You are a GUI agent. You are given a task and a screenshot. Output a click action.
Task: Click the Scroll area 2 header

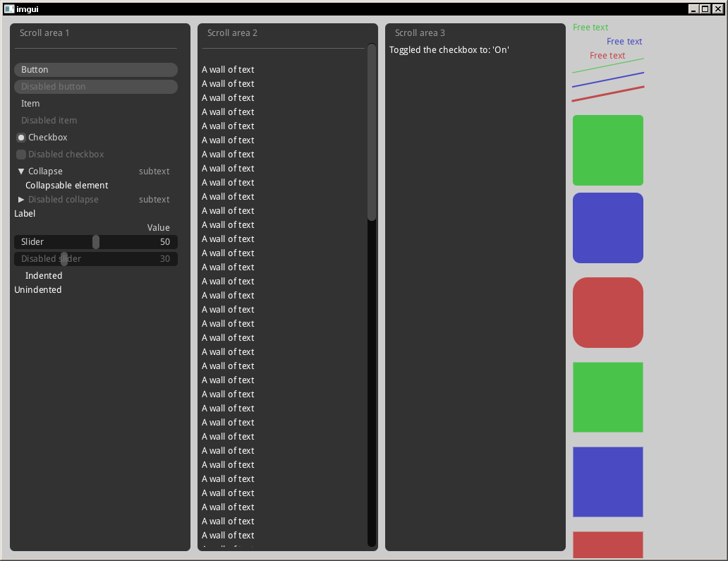coord(232,33)
